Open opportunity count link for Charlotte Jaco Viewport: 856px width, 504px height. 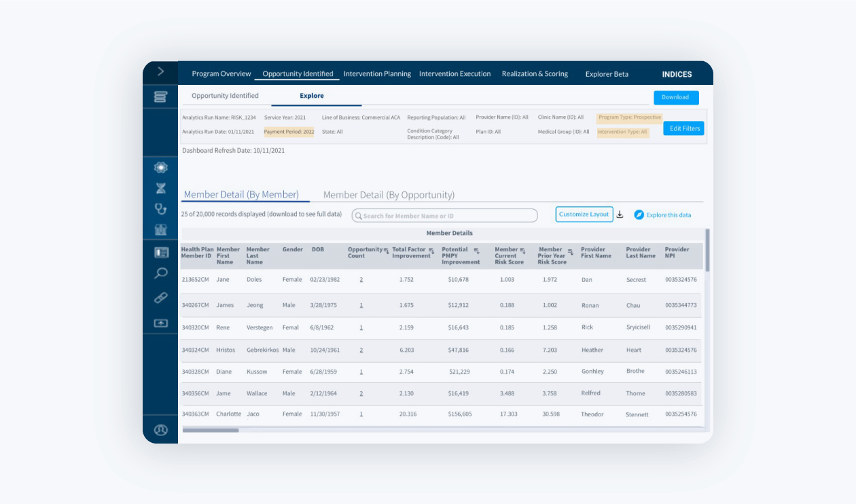pyautogui.click(x=361, y=414)
